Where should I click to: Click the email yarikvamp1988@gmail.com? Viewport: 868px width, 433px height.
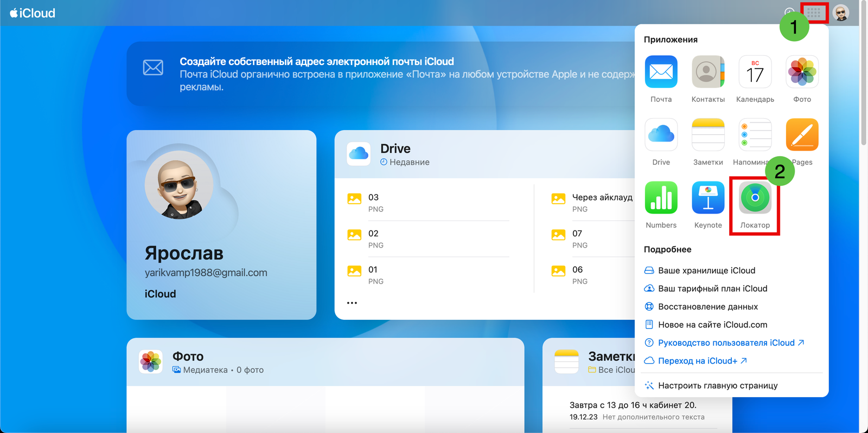point(206,273)
